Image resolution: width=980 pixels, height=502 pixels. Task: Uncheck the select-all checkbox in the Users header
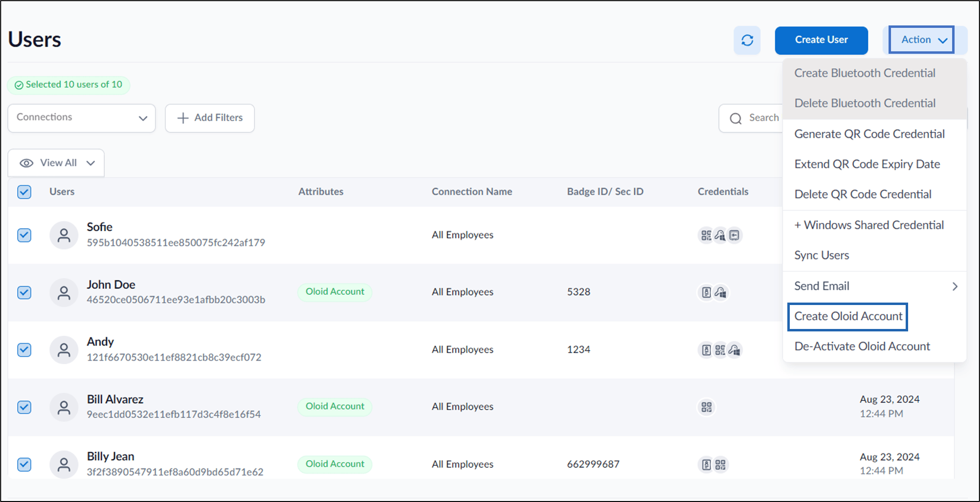[x=24, y=192]
